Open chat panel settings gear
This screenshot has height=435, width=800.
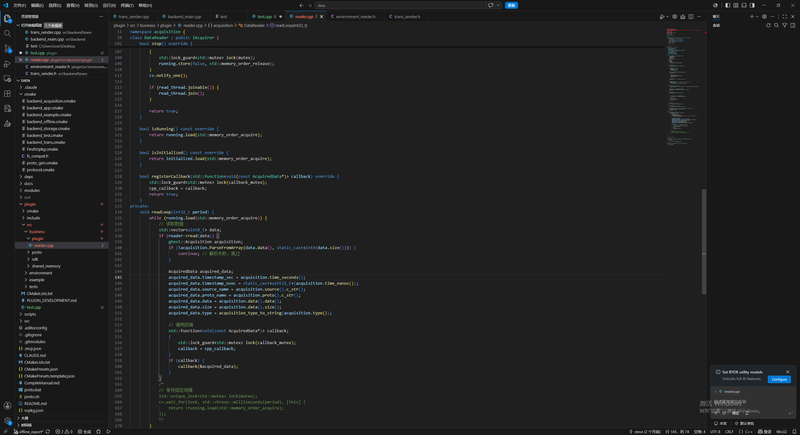coord(764,16)
